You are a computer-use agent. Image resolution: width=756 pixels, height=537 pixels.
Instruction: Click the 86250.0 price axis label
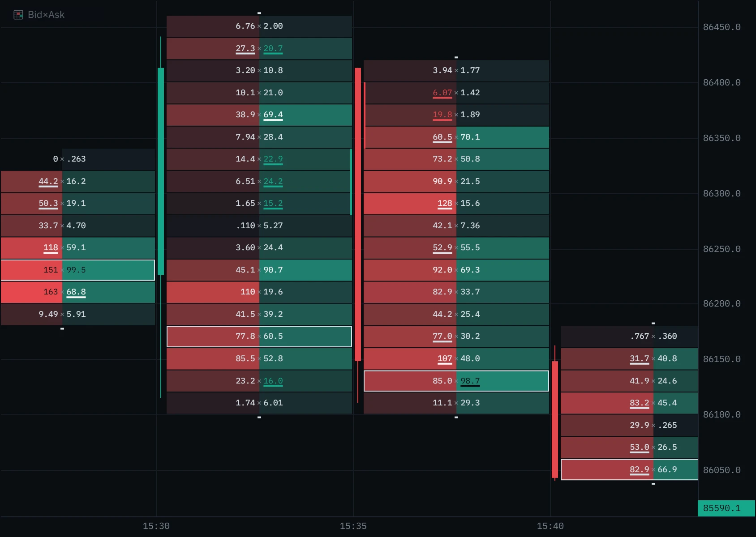[722, 249]
